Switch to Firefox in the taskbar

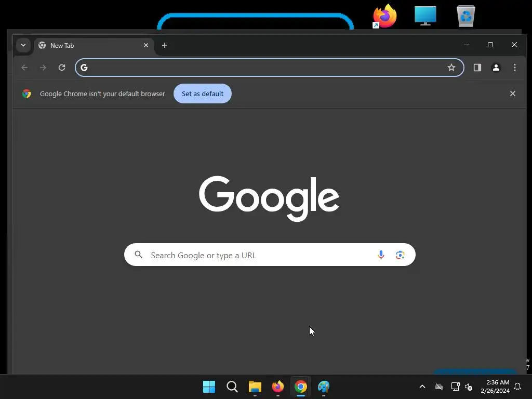point(278,387)
